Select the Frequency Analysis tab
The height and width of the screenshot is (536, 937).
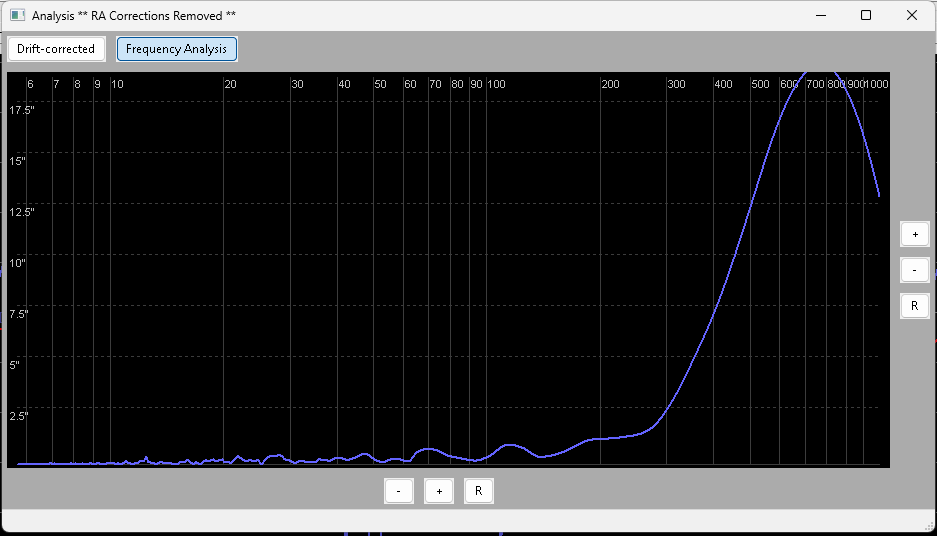click(x=176, y=49)
